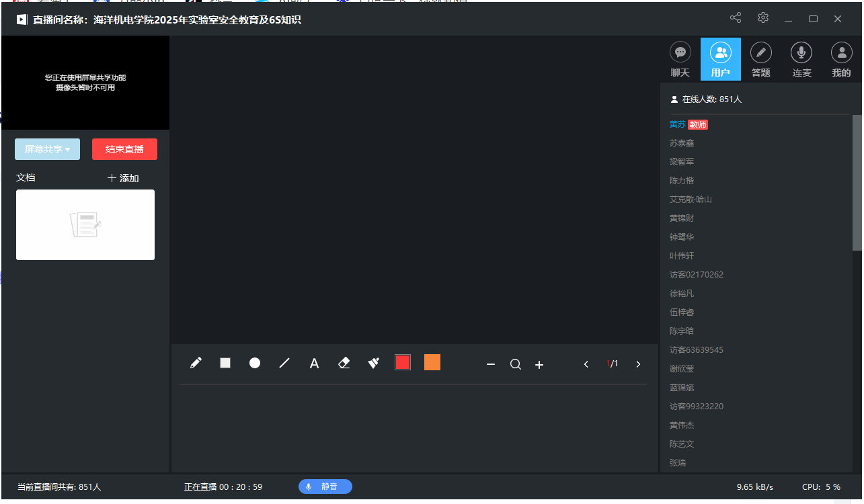
Task: Select the straight line tool
Action: (284, 363)
